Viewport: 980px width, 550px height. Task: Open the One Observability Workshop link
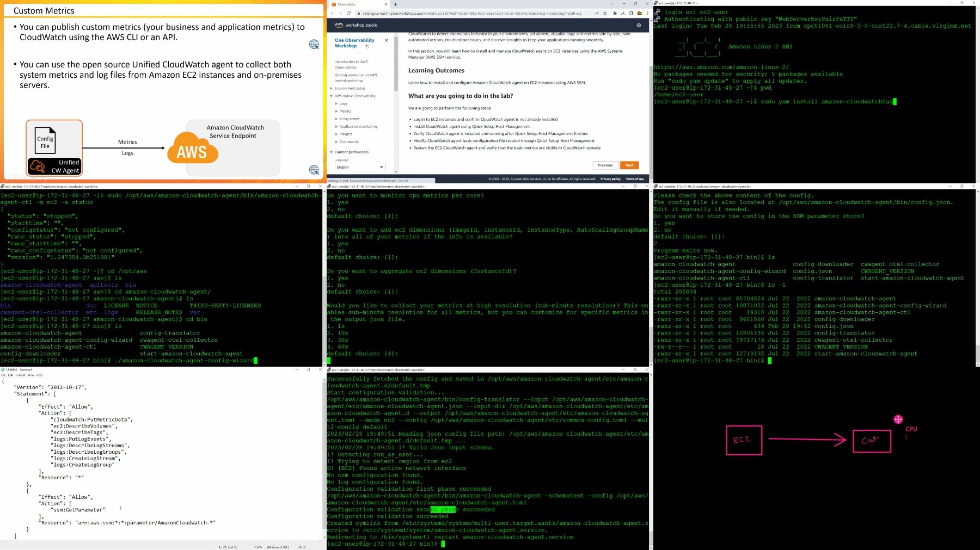(354, 43)
